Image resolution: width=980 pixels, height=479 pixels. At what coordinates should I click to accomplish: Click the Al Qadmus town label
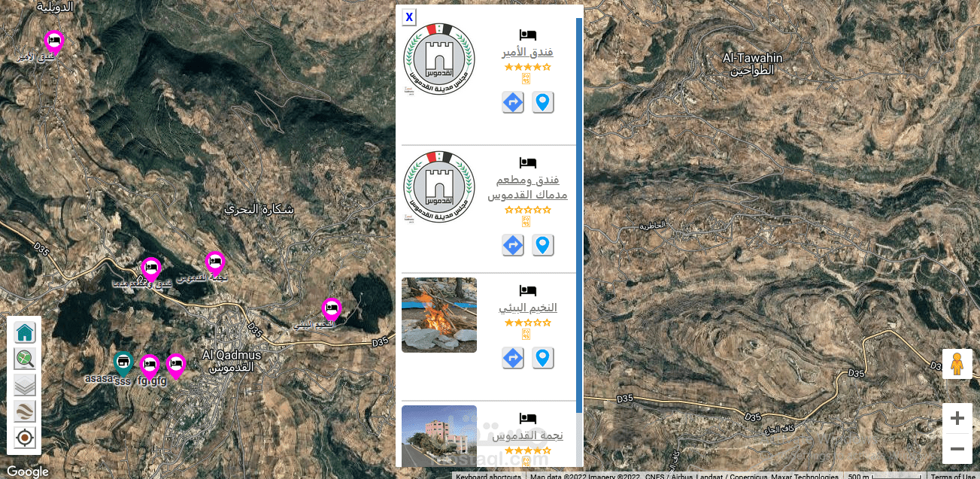[232, 362]
